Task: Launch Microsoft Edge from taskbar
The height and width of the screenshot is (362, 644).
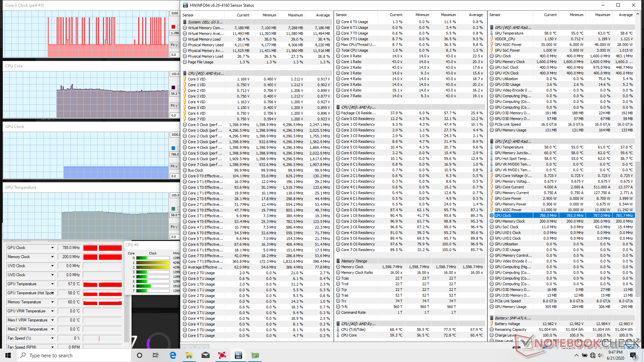Action: pyautogui.click(x=173, y=355)
